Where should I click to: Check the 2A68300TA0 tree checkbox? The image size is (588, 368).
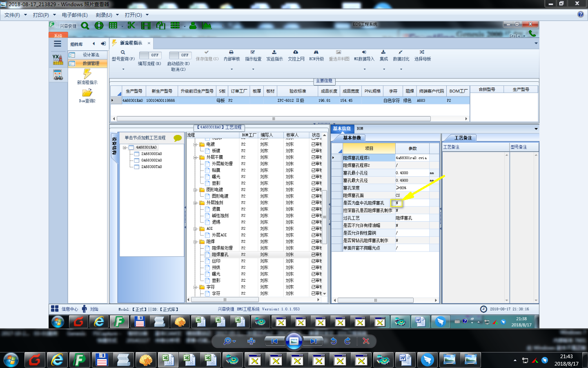(x=137, y=167)
